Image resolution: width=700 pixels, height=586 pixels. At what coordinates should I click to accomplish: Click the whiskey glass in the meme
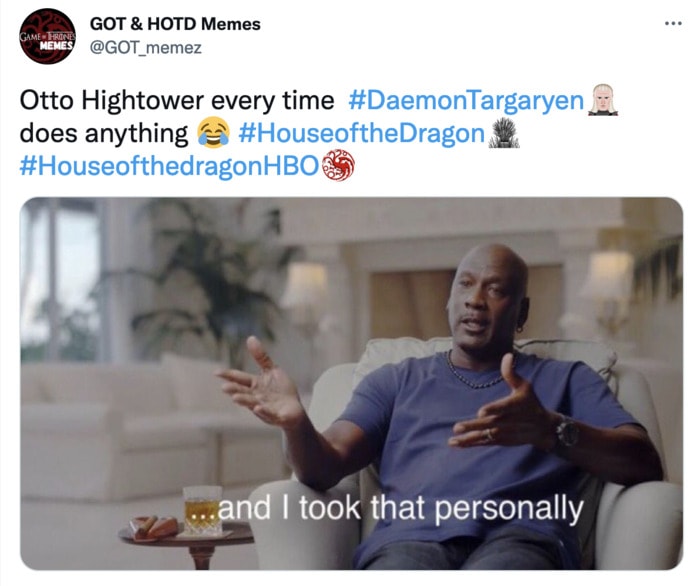coord(203,511)
